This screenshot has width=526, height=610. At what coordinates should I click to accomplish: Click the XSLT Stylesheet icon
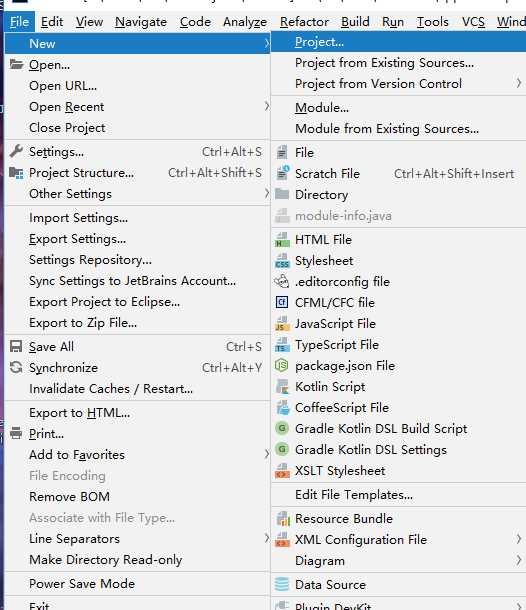click(282, 471)
